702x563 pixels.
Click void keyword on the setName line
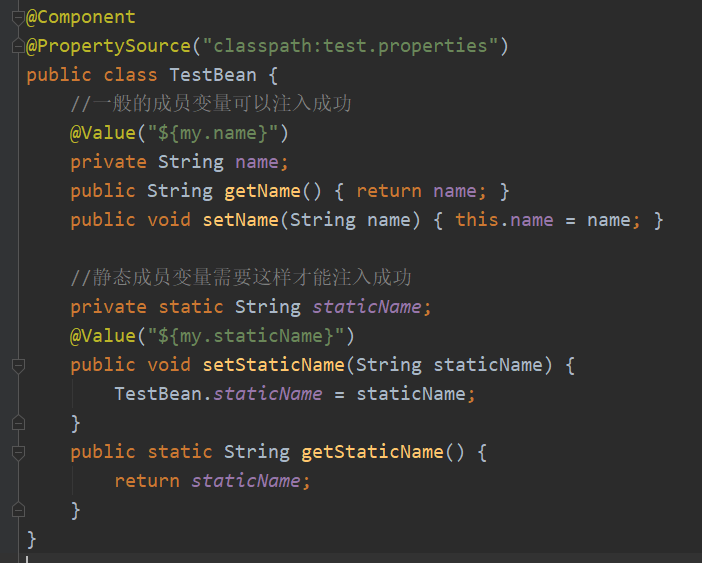pos(169,220)
